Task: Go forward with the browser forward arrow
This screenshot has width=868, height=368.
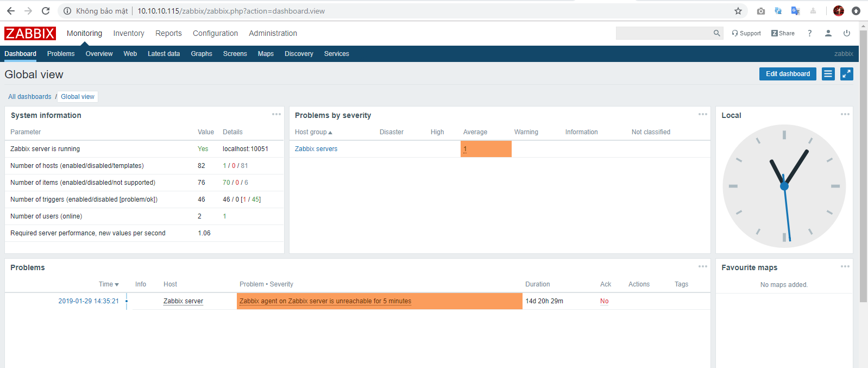Action: pyautogui.click(x=28, y=11)
